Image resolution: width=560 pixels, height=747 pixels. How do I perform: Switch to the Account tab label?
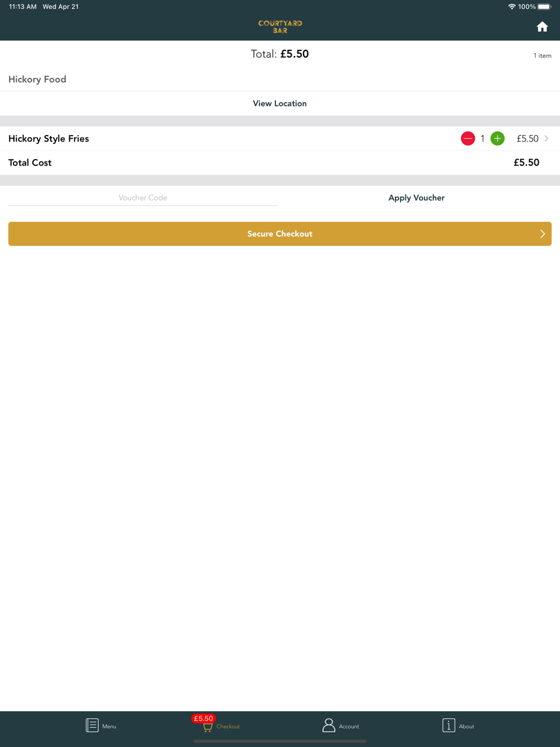[x=349, y=726]
